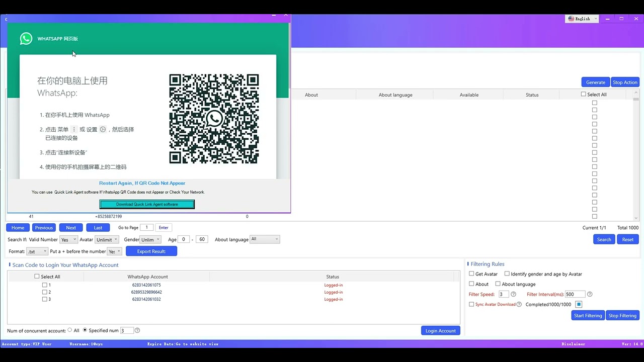
Task: Click the results scrollbar down arrow
Action: pyautogui.click(x=636, y=218)
